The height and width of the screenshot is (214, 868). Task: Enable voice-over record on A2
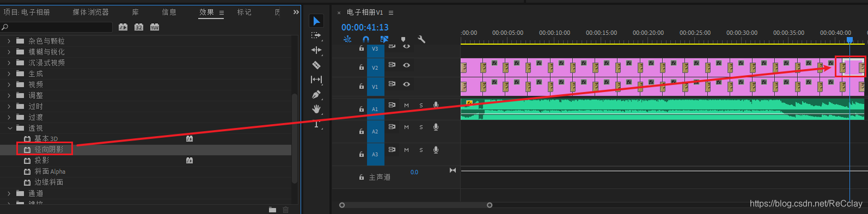tap(436, 127)
